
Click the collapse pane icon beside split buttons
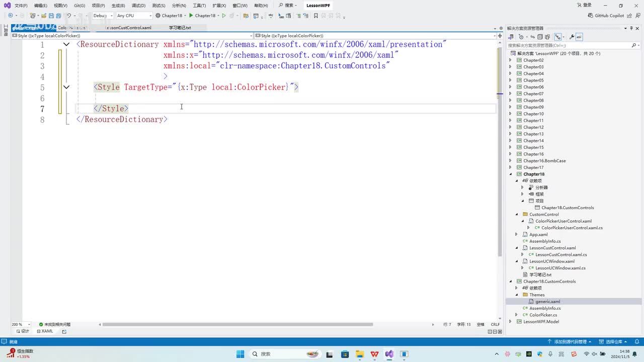coord(501,331)
